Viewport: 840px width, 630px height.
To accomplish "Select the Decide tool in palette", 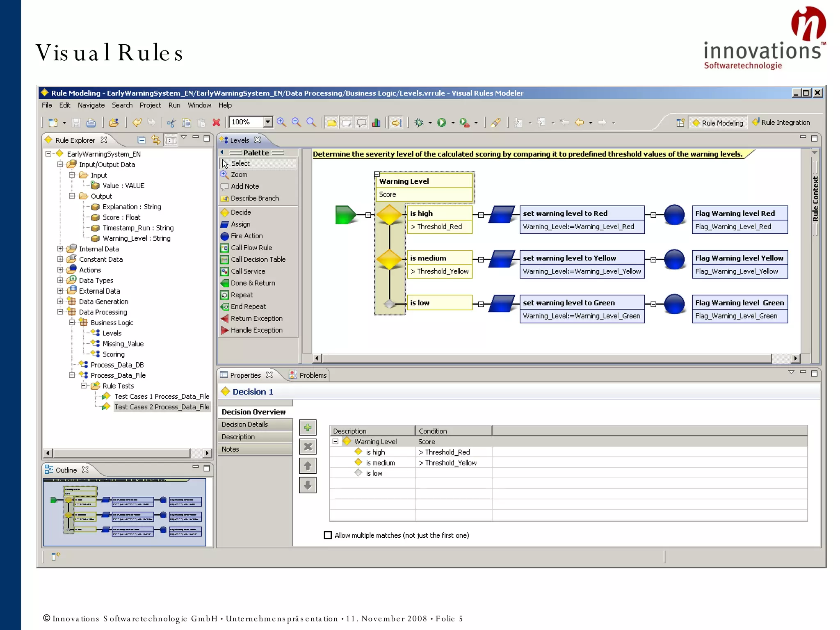I will [241, 212].
